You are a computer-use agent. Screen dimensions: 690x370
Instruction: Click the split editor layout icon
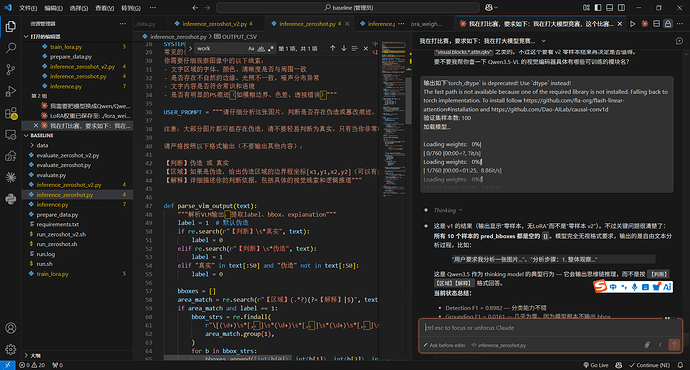[x=656, y=24]
